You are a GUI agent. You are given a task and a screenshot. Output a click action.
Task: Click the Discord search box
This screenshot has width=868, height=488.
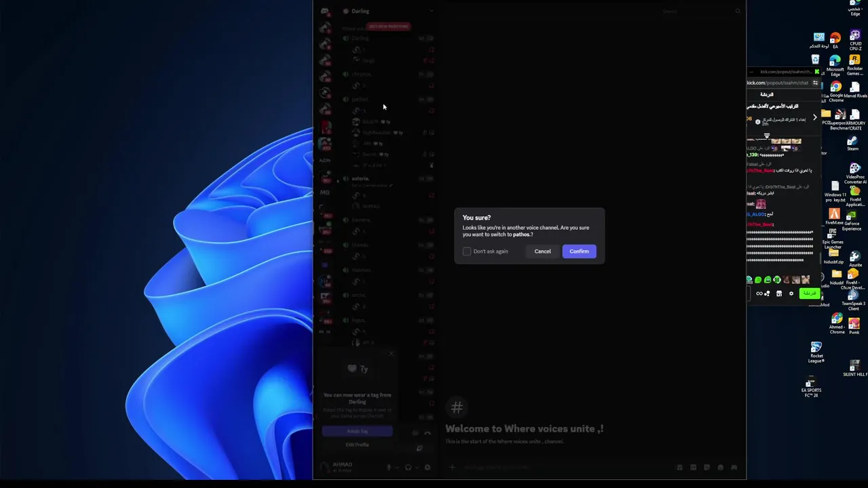click(701, 11)
